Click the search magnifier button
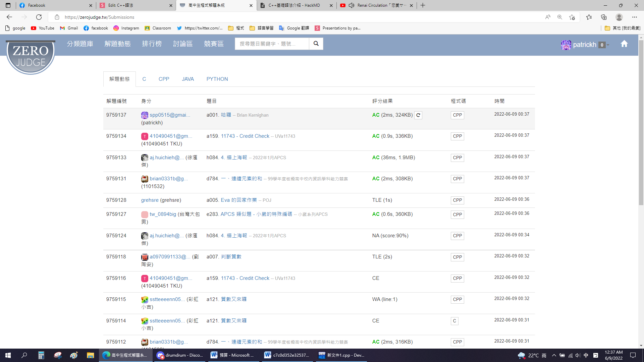Image resolution: width=644 pixels, height=362 pixels. pyautogui.click(x=316, y=44)
